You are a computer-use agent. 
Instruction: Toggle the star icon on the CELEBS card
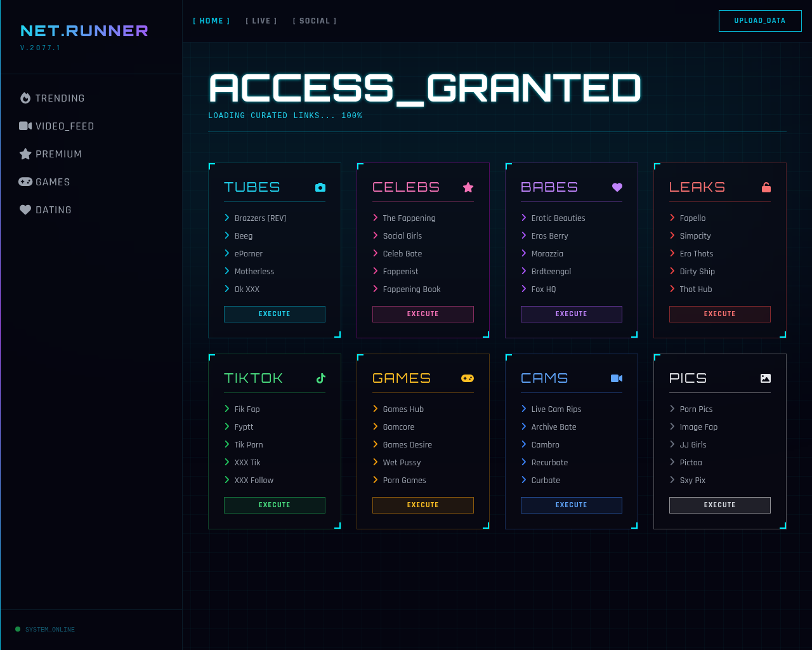click(x=468, y=187)
